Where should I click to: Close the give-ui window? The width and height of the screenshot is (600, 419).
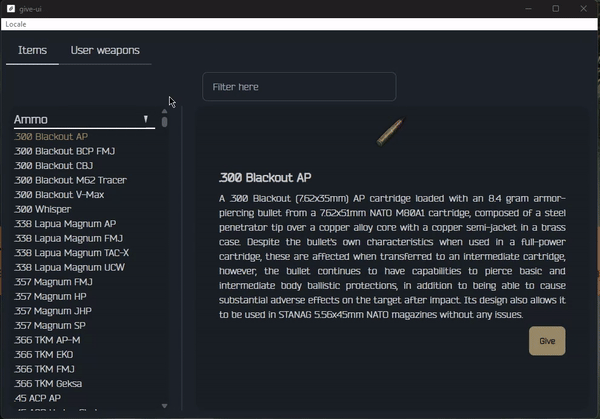(583, 8)
